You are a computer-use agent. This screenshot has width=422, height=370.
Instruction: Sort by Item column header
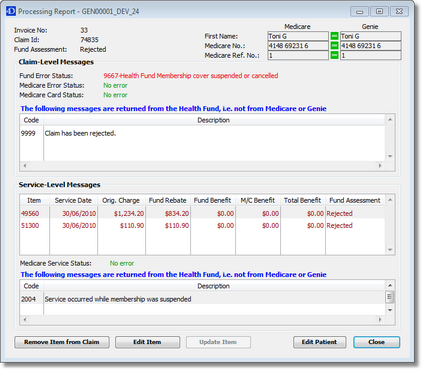[x=34, y=200]
